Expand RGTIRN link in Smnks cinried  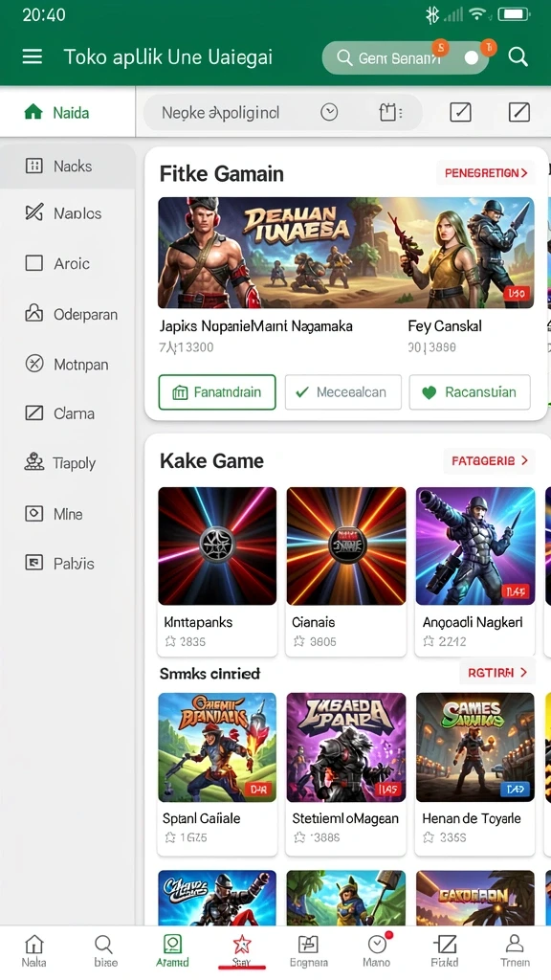497,673
